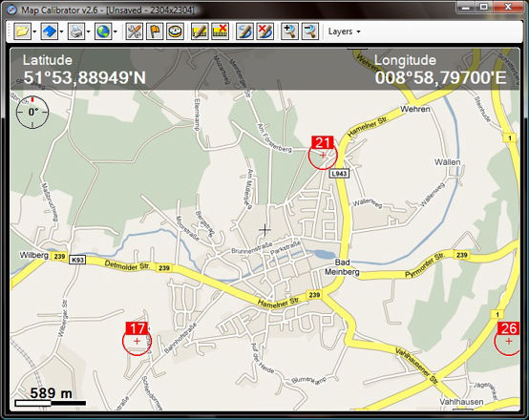The height and width of the screenshot is (420, 529).
Task: Click the Wehren place label
Action: (x=415, y=109)
